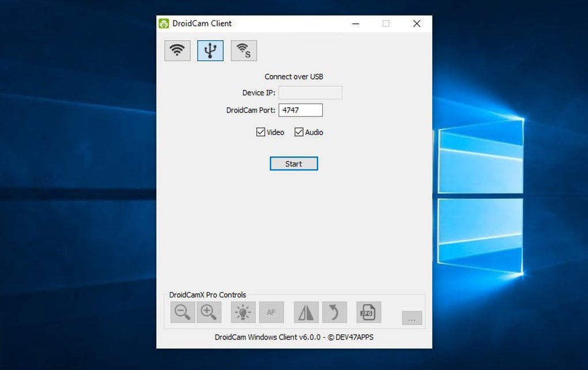
Task: Click the zoom out magnifier control
Action: pyautogui.click(x=183, y=312)
